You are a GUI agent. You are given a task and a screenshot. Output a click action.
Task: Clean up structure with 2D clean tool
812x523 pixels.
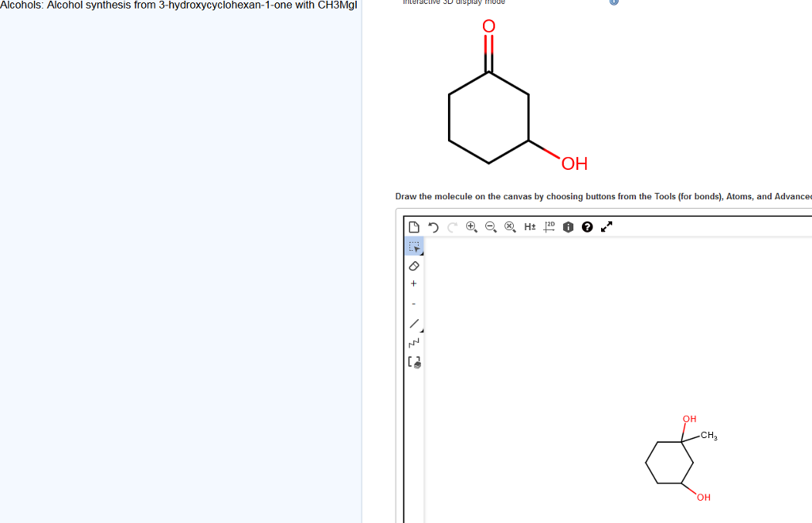pyautogui.click(x=549, y=227)
